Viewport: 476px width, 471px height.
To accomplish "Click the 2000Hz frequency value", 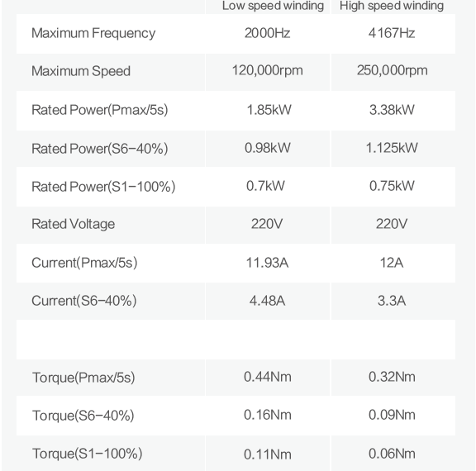I will coord(268,33).
